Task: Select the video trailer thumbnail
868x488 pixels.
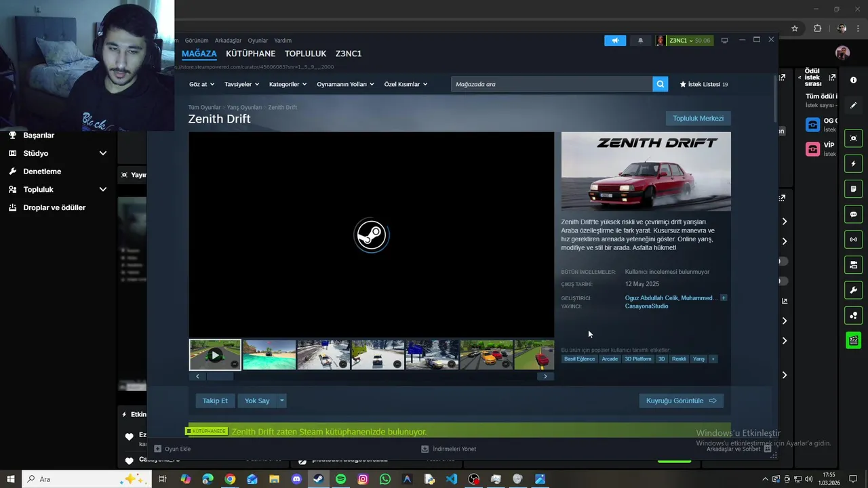Action: coord(215,354)
